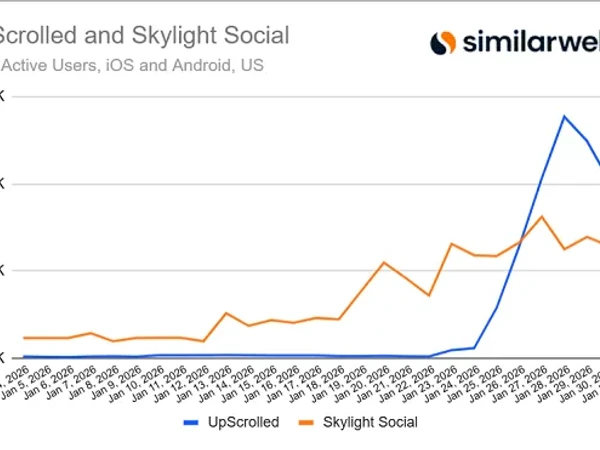Viewport: 600px width, 450px height.
Task: Click the highest point of the orange line
Action: point(541,216)
